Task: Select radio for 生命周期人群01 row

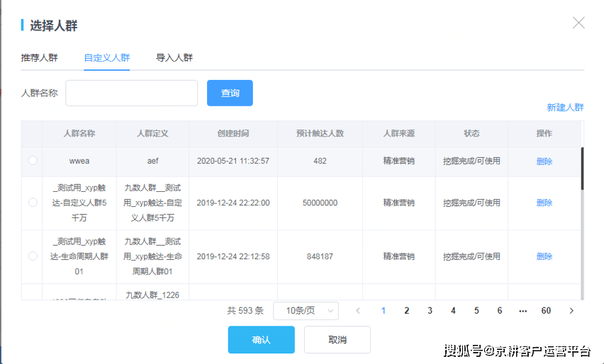Action: coord(33,256)
